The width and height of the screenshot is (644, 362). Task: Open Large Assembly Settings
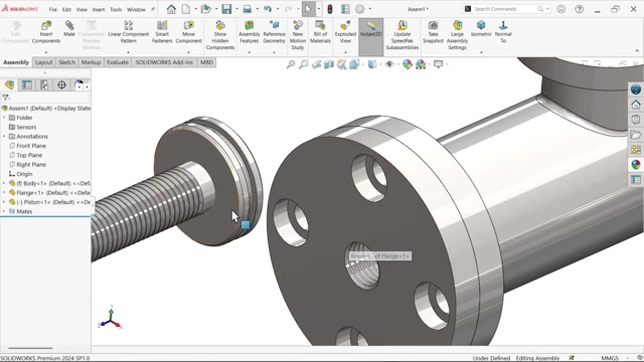[457, 35]
